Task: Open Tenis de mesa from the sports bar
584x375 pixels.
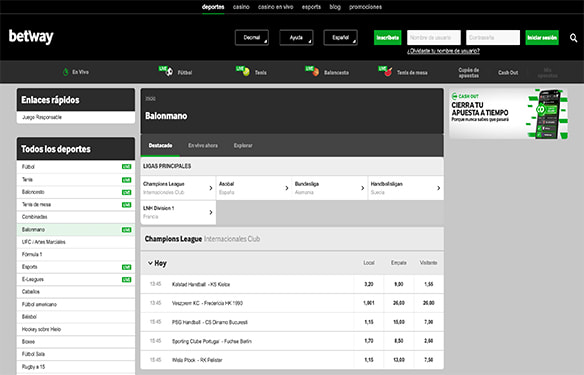Action: [x=403, y=72]
